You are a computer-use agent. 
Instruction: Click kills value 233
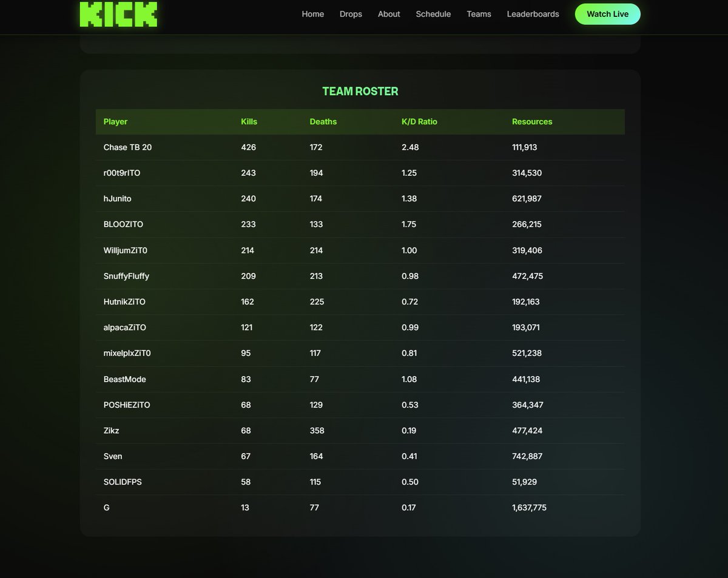pos(248,224)
